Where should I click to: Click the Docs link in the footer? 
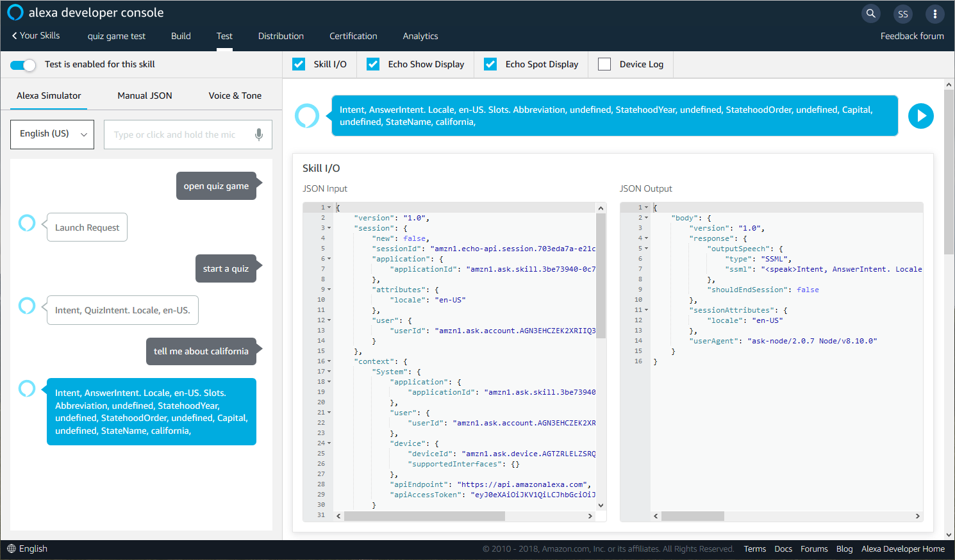click(x=783, y=548)
